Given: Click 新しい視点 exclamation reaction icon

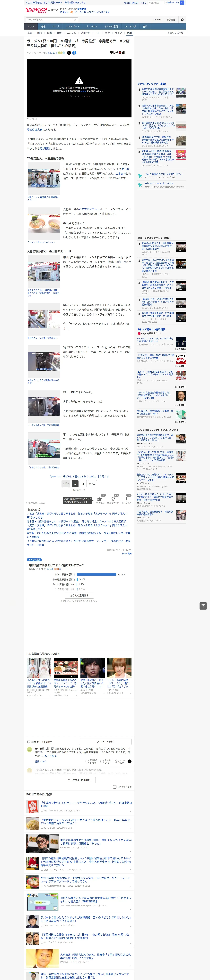Looking at the screenshot, I should 127,499.
